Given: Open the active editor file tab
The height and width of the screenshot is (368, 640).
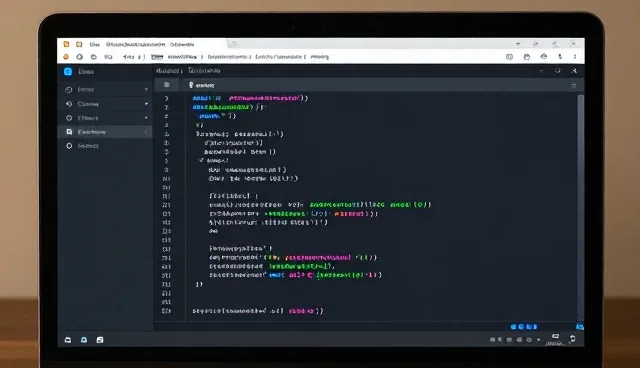Looking at the screenshot, I should coord(202,85).
